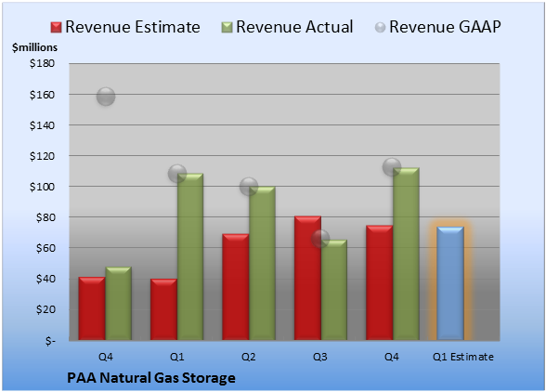Screen dimensions: 546x392
Task: Select the GAAP marker on Q3 bar
Action: click(x=320, y=239)
